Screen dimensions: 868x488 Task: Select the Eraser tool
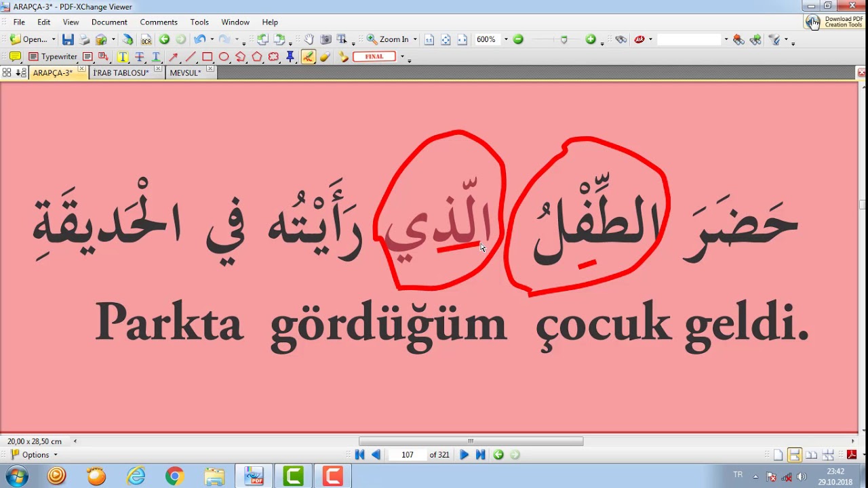pyautogui.click(x=325, y=57)
